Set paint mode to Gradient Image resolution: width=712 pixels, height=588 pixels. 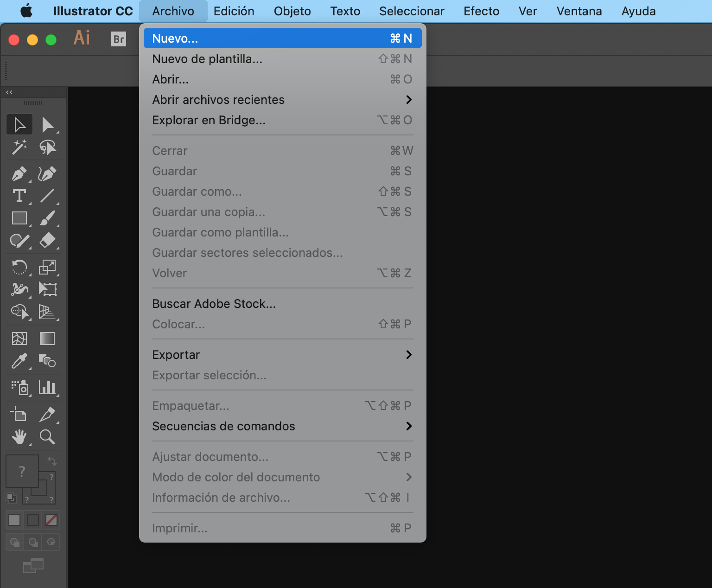[33, 520]
